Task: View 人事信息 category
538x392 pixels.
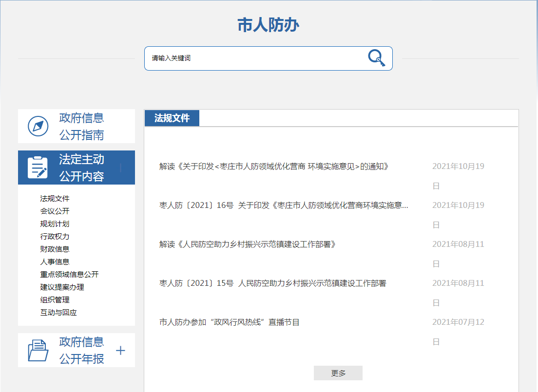Action: tap(55, 262)
